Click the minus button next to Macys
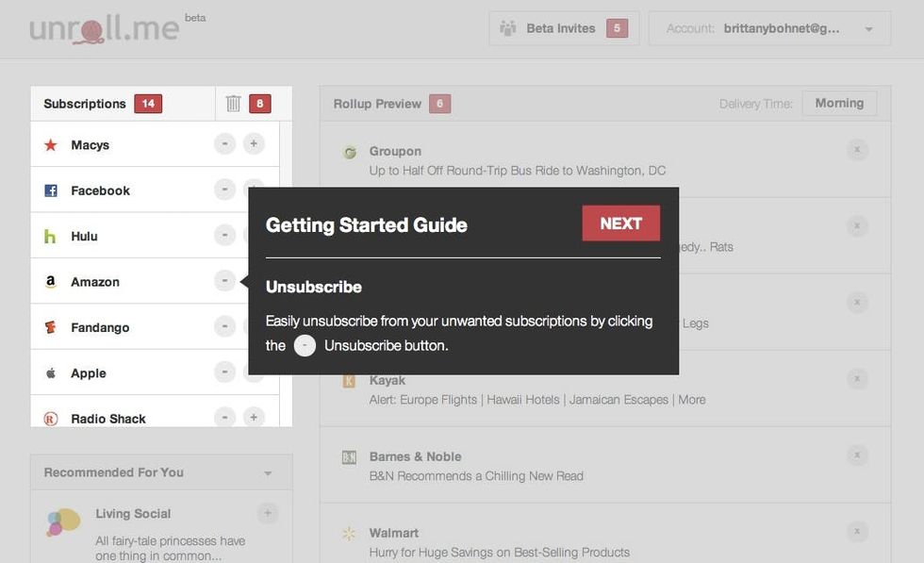Viewport: 924px width, 563px height. click(224, 144)
